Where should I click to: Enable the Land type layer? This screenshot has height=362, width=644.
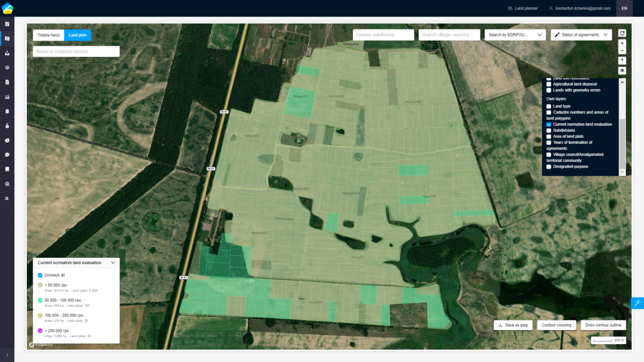(x=549, y=106)
